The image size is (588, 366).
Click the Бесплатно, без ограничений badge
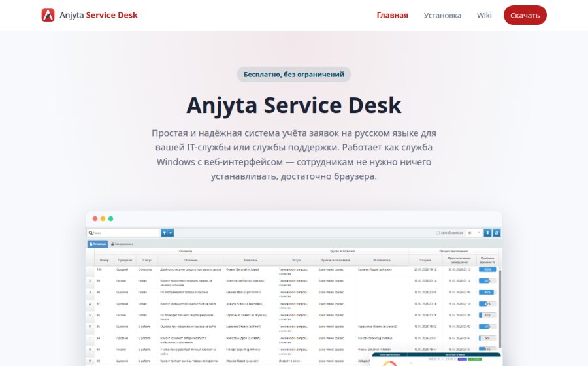[x=294, y=75]
